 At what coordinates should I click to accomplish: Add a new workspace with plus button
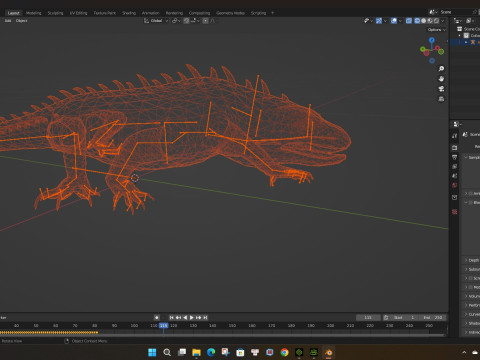coord(273,13)
